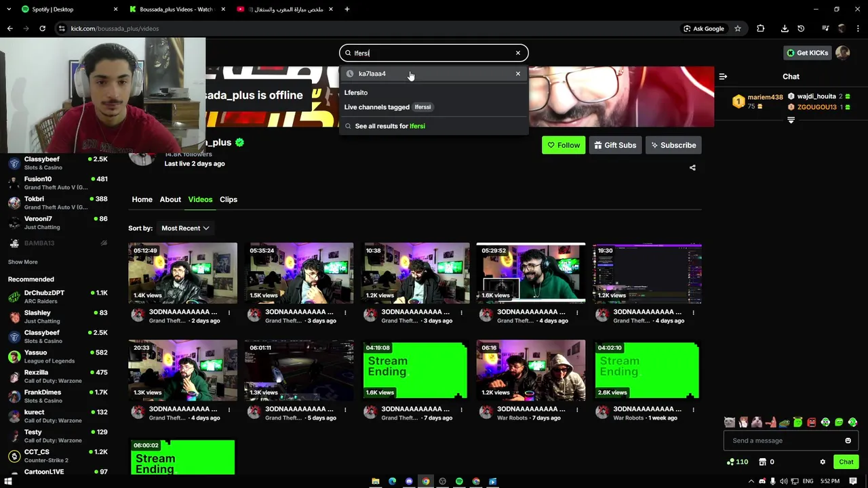Select the Videos tab
The image size is (868, 488).
click(x=200, y=199)
